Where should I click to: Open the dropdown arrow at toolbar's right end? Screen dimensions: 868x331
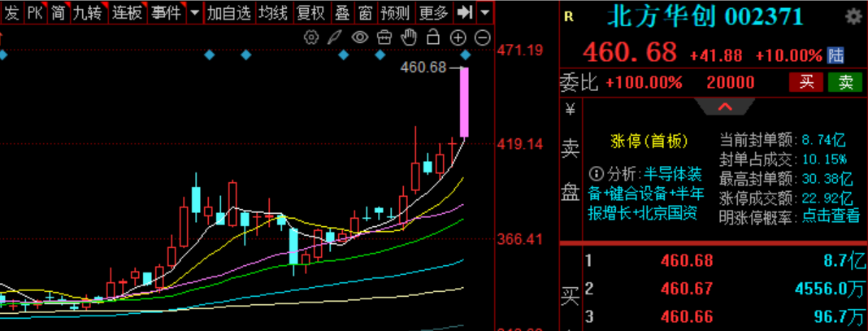click(x=485, y=12)
